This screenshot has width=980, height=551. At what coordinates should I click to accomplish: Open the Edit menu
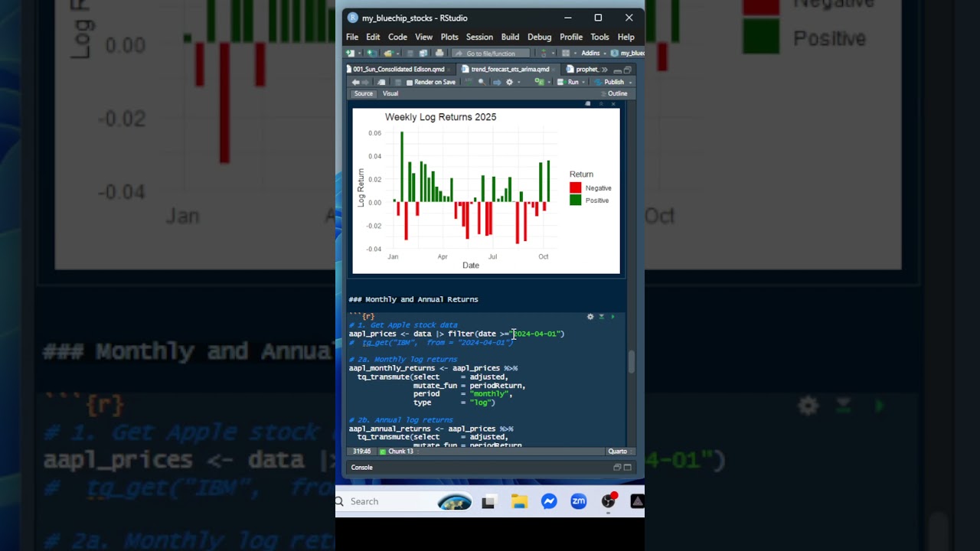pos(373,37)
